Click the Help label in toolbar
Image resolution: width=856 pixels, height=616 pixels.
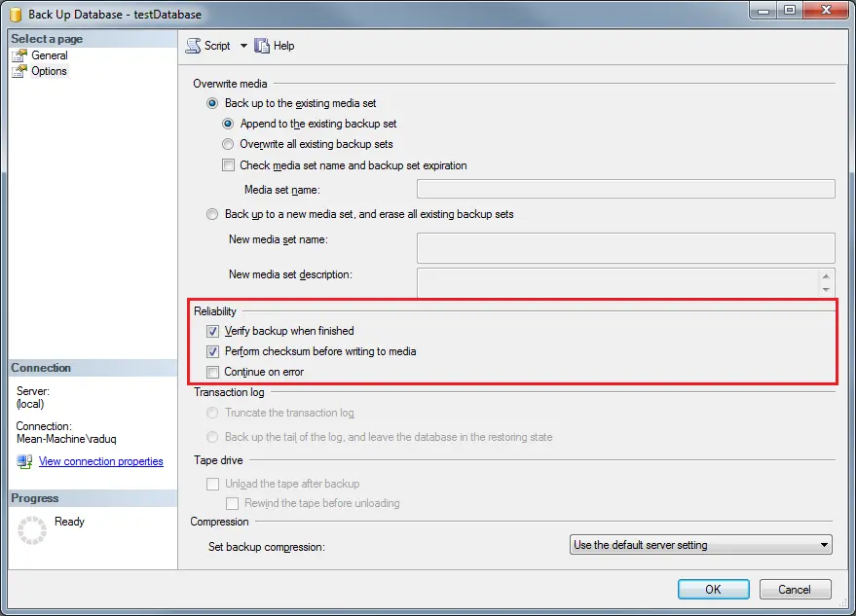284,46
